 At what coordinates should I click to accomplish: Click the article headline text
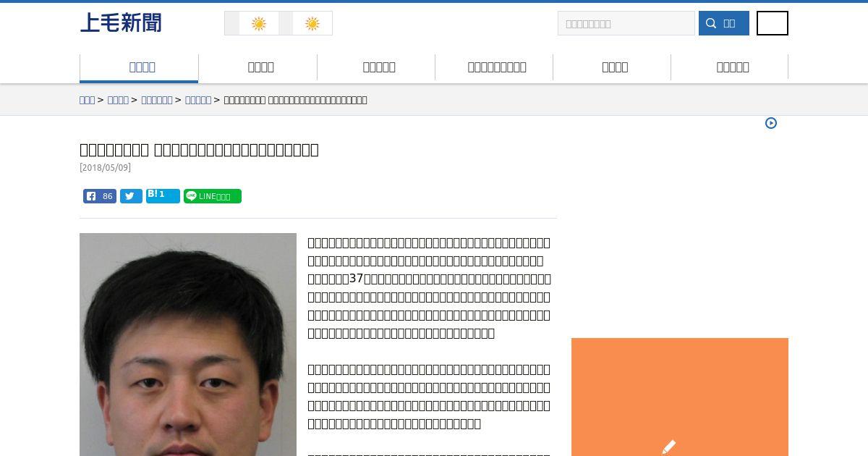coord(199,150)
